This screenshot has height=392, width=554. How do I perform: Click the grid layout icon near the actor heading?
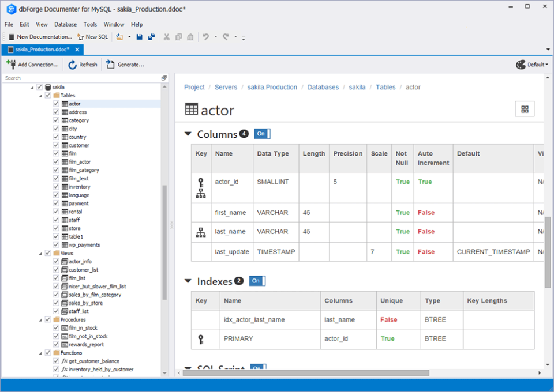[524, 108]
